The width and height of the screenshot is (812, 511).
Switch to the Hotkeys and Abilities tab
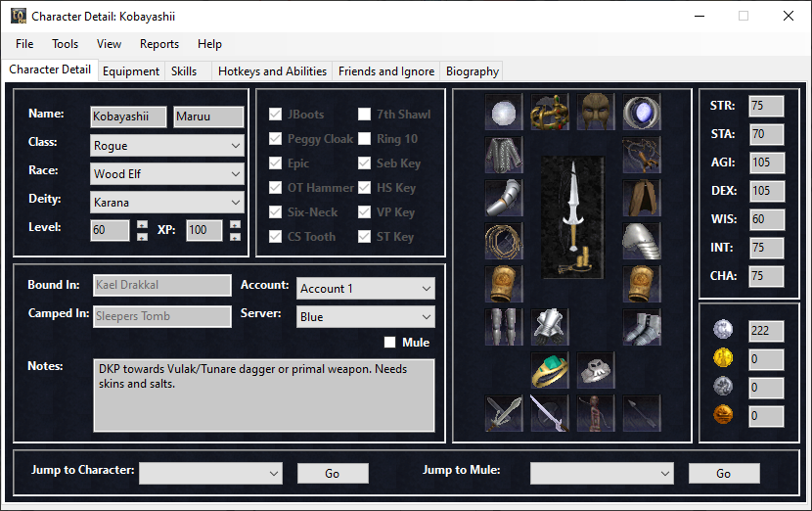pos(272,71)
